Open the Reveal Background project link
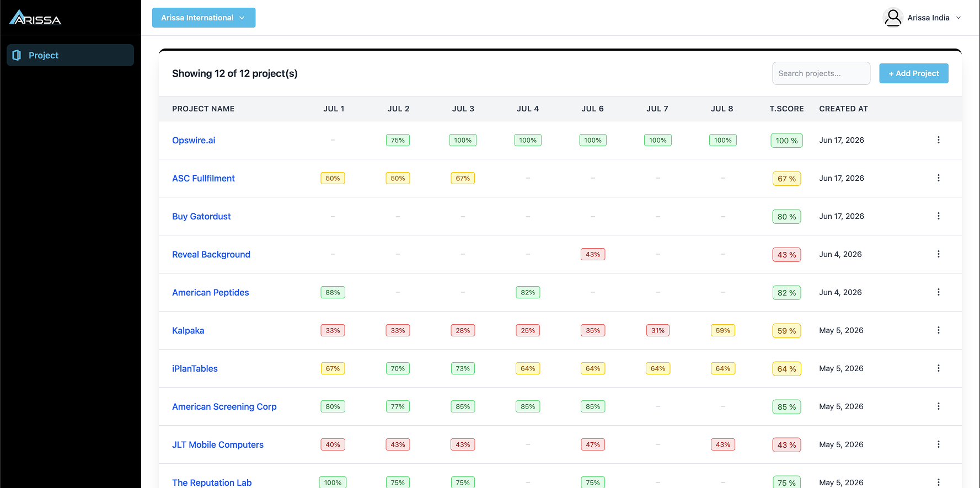 point(211,254)
